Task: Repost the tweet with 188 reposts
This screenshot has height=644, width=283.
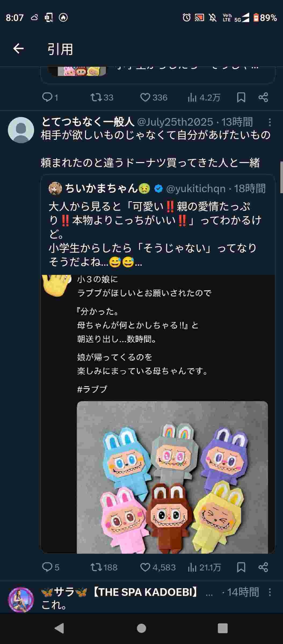Action: pos(104,567)
